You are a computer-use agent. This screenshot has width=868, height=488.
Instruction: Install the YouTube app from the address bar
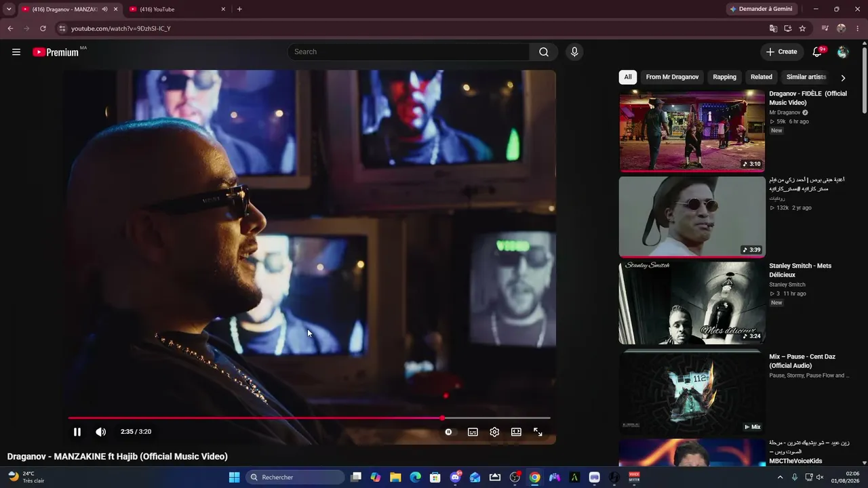788,28
